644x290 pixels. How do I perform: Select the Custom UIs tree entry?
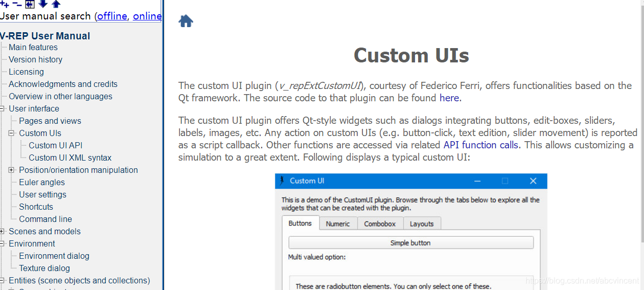tap(40, 133)
